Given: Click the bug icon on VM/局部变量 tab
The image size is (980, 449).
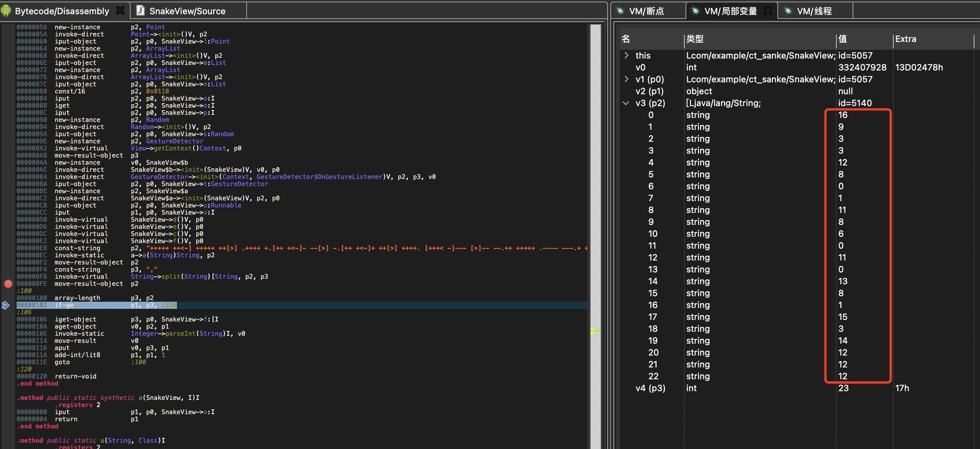Looking at the screenshot, I should [695, 11].
